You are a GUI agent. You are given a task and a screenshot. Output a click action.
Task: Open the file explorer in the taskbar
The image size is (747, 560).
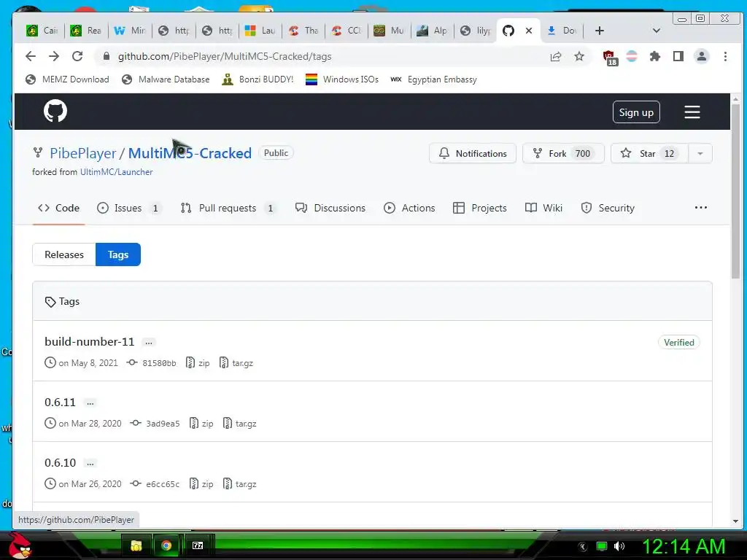point(136,545)
